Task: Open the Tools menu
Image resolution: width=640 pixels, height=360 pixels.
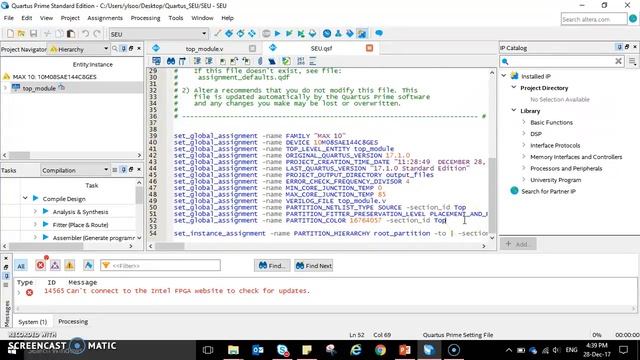Action: (176, 18)
